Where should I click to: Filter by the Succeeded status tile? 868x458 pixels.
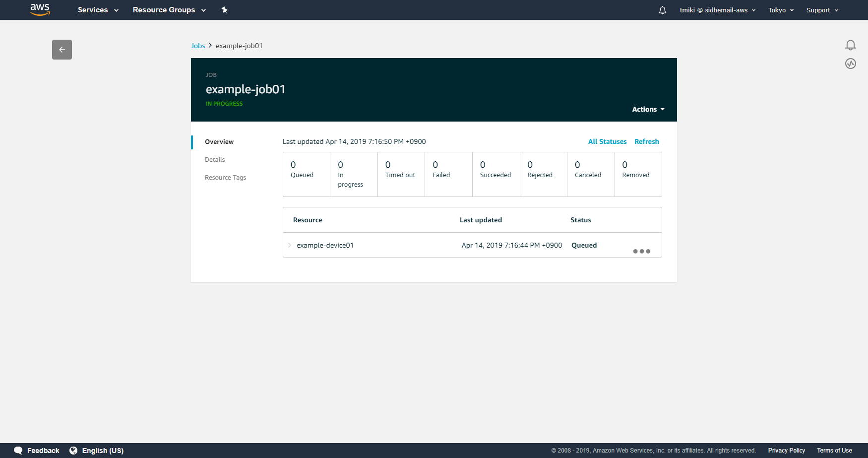(496, 175)
